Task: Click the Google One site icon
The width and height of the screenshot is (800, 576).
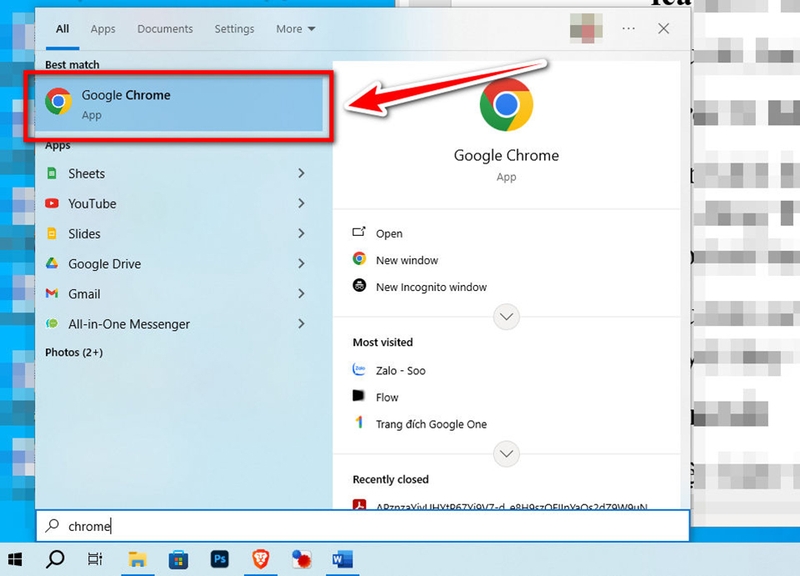Action: point(359,422)
